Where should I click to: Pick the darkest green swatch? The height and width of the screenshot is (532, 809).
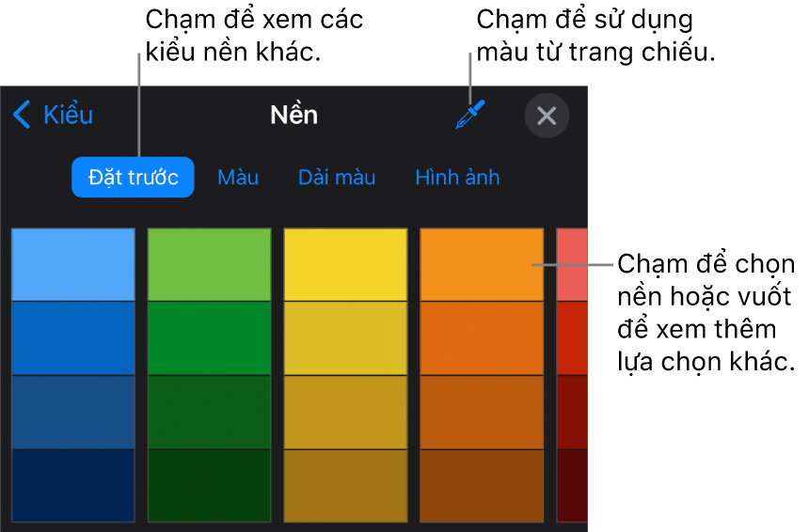point(209,486)
